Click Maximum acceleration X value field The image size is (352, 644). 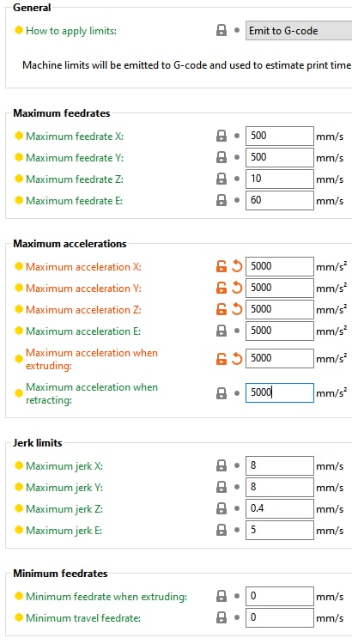tap(280, 266)
